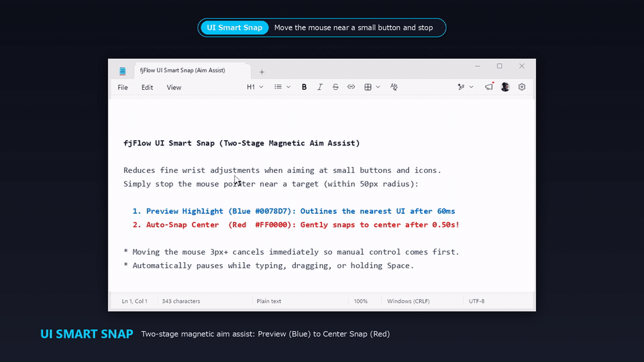The image size is (644, 362).
Task: Add a new tab with plus button
Action: 262,72
